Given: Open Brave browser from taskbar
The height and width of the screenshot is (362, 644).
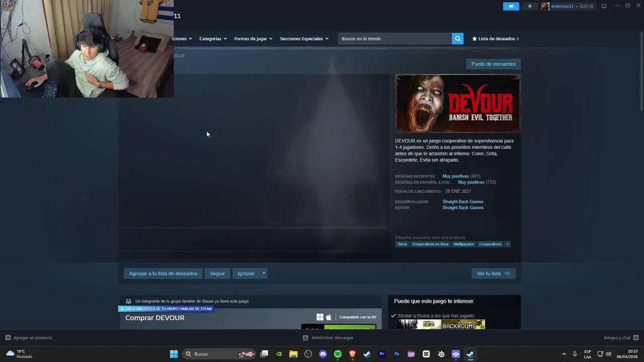Looking at the screenshot, I should (x=353, y=354).
